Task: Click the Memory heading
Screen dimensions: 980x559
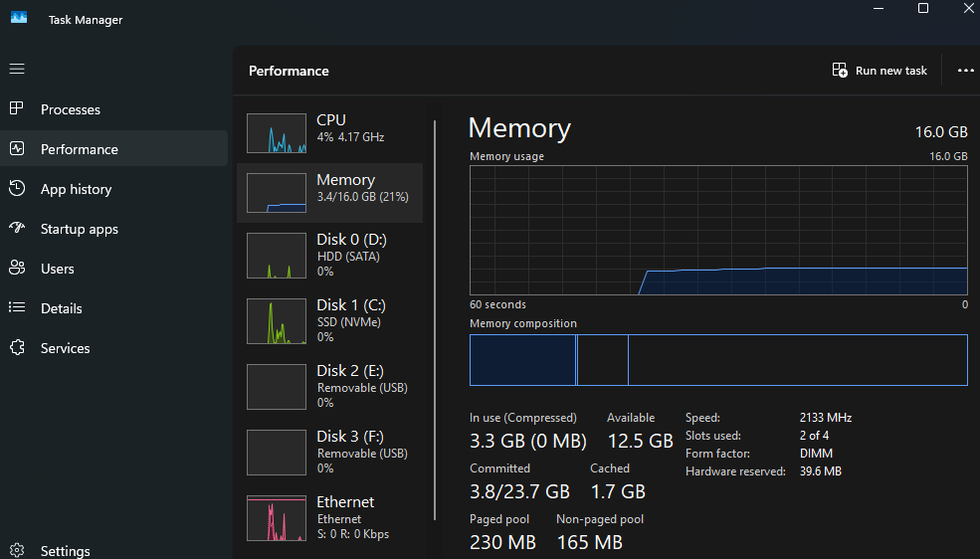Action: pos(519,128)
